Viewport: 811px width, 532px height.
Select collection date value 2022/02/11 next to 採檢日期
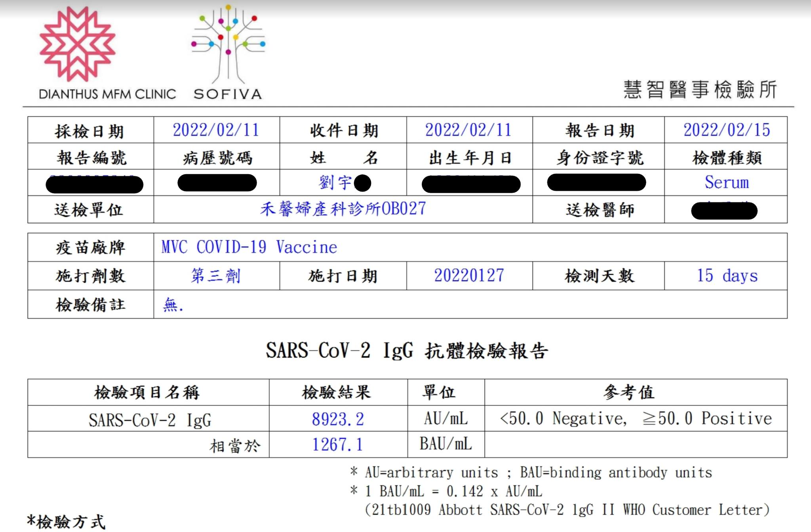tap(216, 130)
